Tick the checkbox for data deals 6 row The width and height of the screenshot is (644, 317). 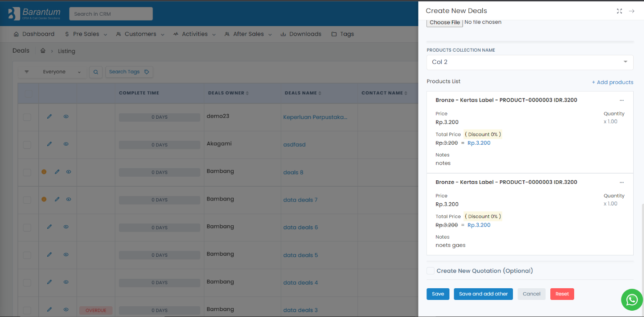[27, 228]
